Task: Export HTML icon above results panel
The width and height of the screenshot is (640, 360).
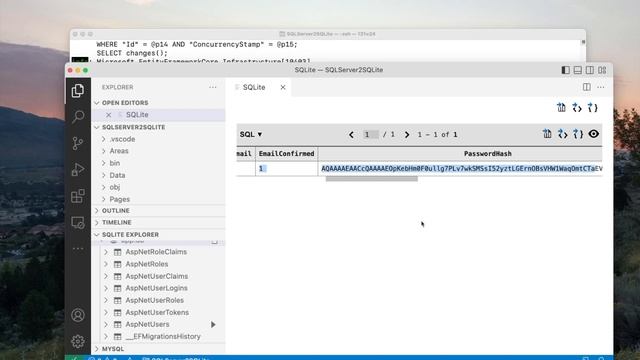Action: pos(577,108)
